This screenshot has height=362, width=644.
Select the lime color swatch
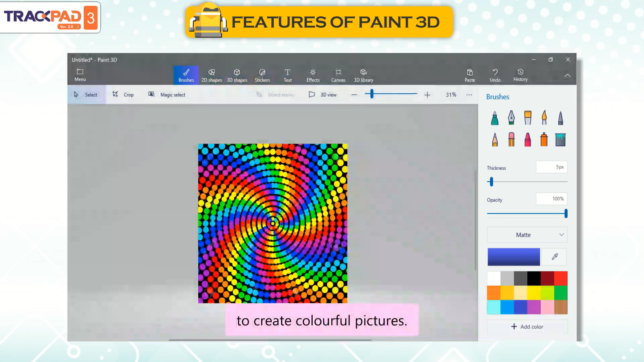tap(547, 293)
